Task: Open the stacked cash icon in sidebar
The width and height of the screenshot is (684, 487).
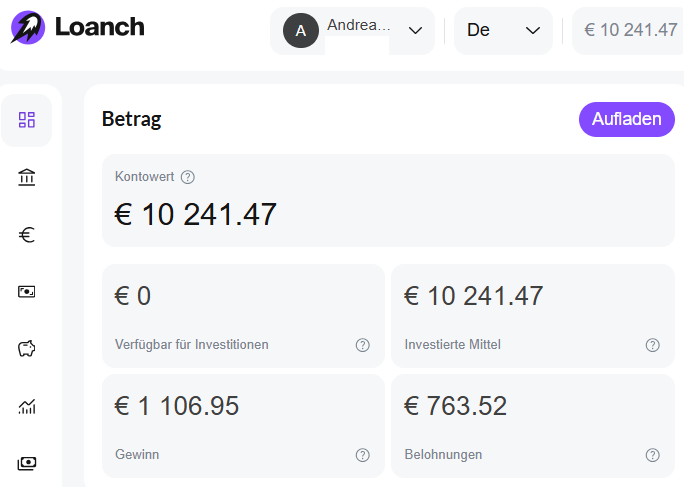Action: pos(27,463)
